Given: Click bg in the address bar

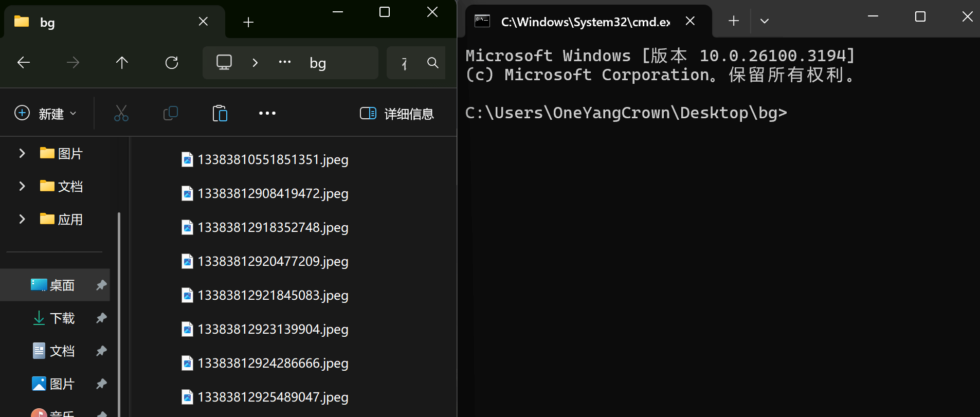Looking at the screenshot, I should pyautogui.click(x=318, y=63).
